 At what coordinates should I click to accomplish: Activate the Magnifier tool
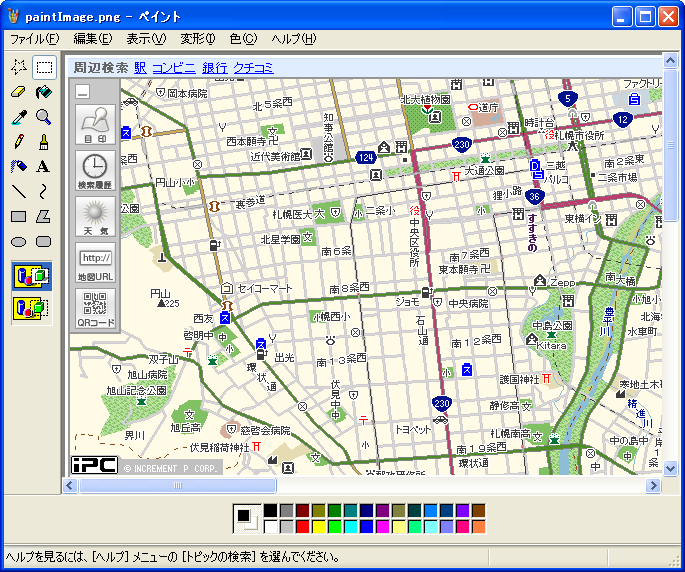click(x=44, y=117)
